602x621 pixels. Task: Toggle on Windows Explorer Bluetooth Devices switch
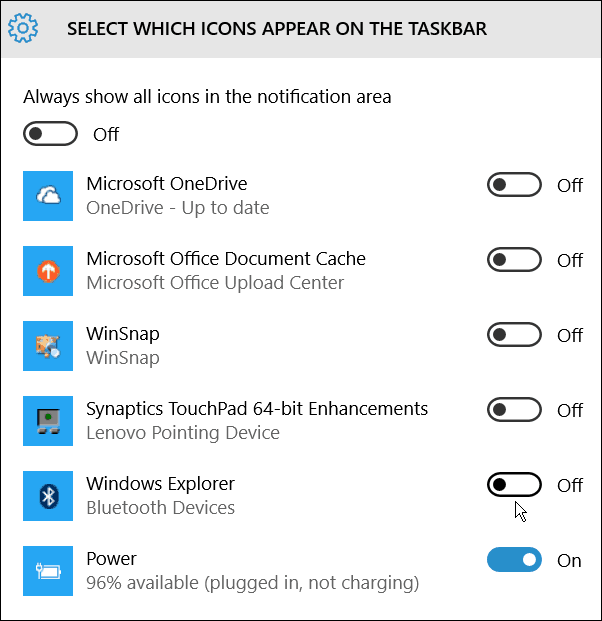(514, 484)
